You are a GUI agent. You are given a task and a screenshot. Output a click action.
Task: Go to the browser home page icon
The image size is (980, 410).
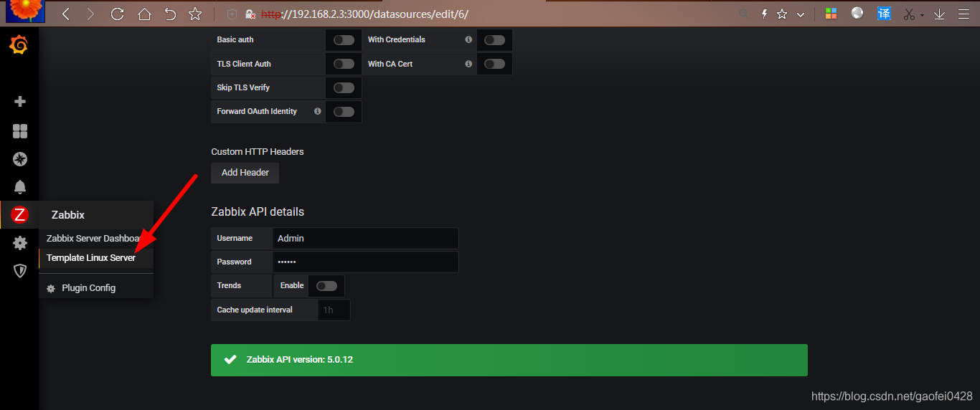click(x=144, y=14)
